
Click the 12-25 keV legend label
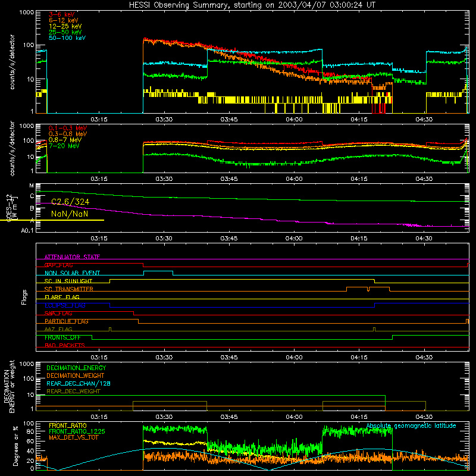(x=65, y=26)
